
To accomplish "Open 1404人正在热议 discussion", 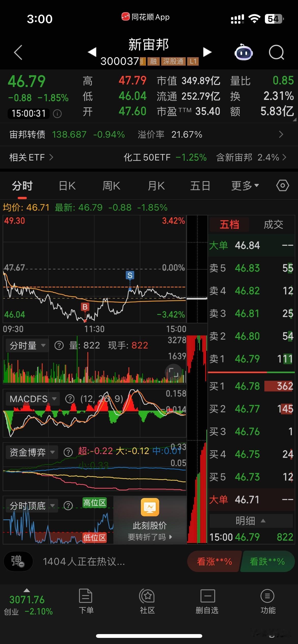I will click(84, 561).
